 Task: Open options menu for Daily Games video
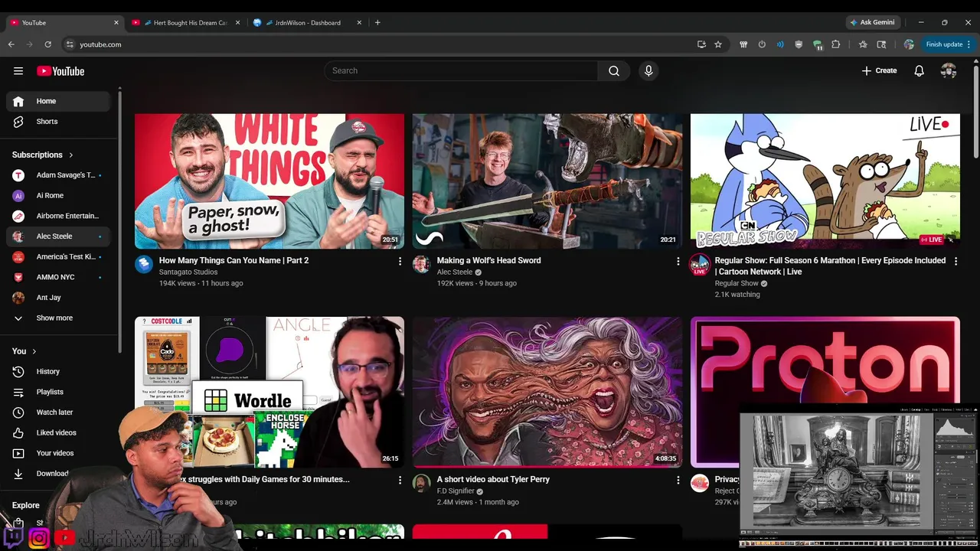coord(400,481)
